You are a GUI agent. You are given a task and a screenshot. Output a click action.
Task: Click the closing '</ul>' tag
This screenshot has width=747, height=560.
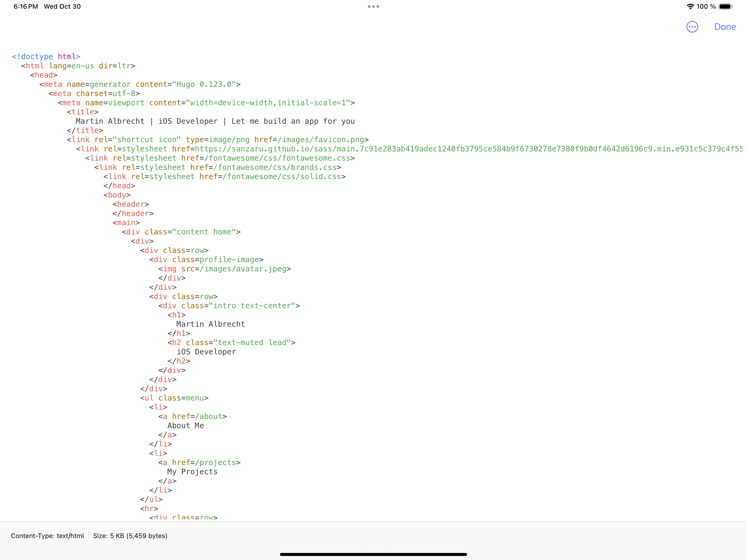tap(151, 499)
